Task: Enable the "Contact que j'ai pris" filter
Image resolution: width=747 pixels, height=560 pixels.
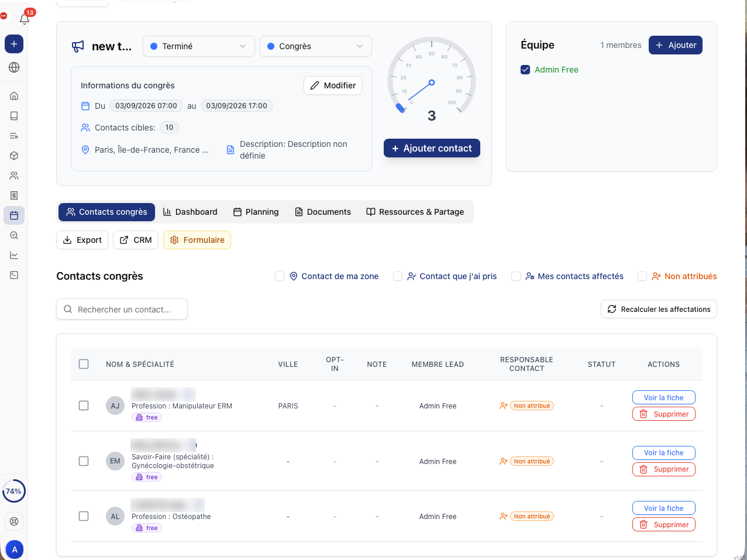Action: click(398, 276)
